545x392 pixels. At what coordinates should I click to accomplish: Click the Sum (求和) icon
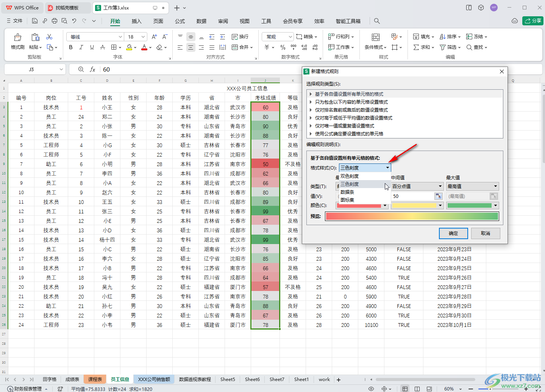[416, 47]
